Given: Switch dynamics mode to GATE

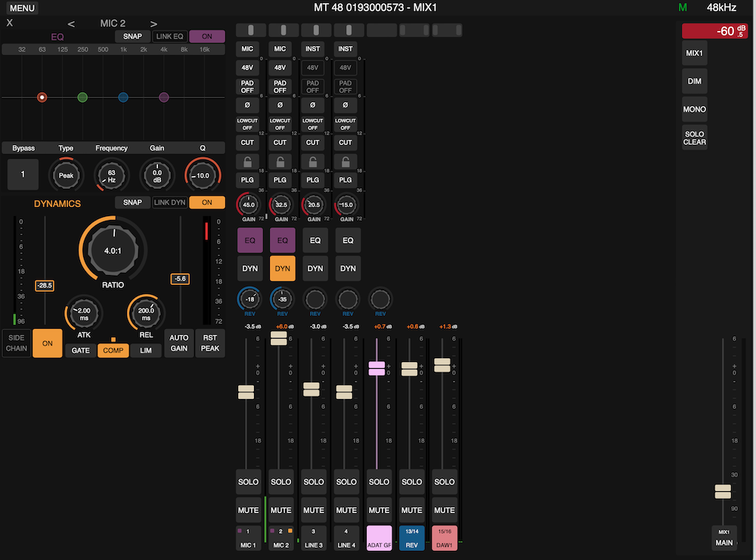Looking at the screenshot, I should click(x=81, y=351).
